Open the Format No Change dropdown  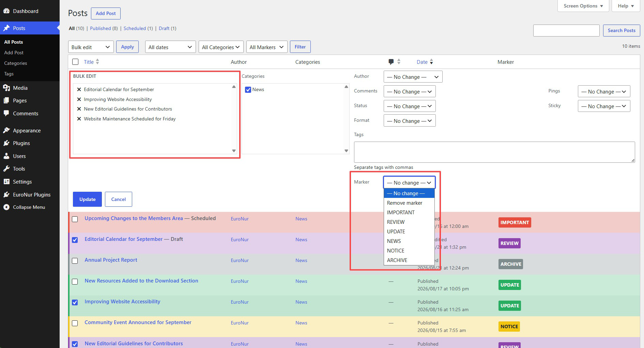(410, 121)
